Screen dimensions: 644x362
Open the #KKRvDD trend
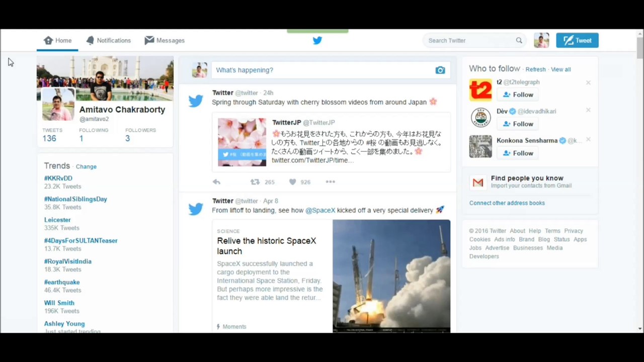pos(58,178)
